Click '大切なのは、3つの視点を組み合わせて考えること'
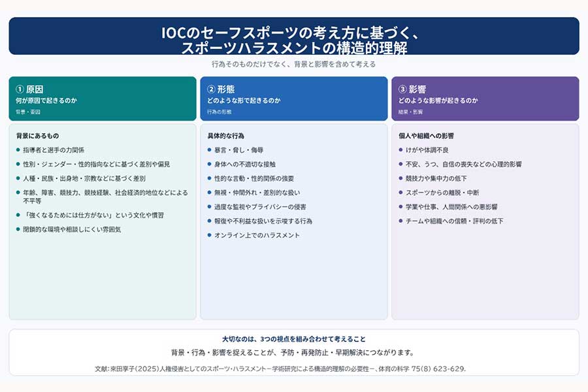The width and height of the screenshot is (588, 392). pos(293,339)
